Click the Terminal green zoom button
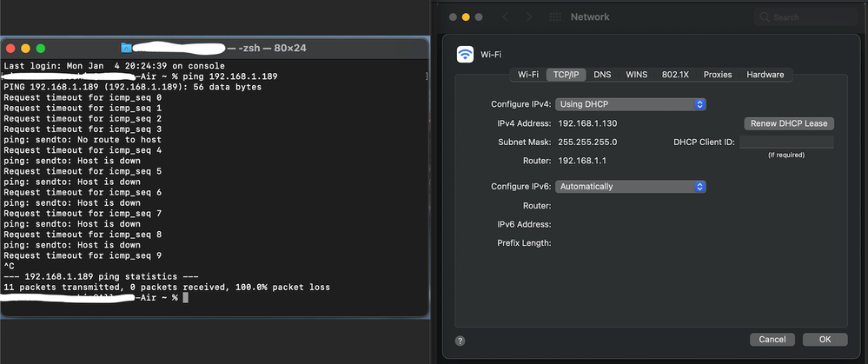 click(x=41, y=48)
